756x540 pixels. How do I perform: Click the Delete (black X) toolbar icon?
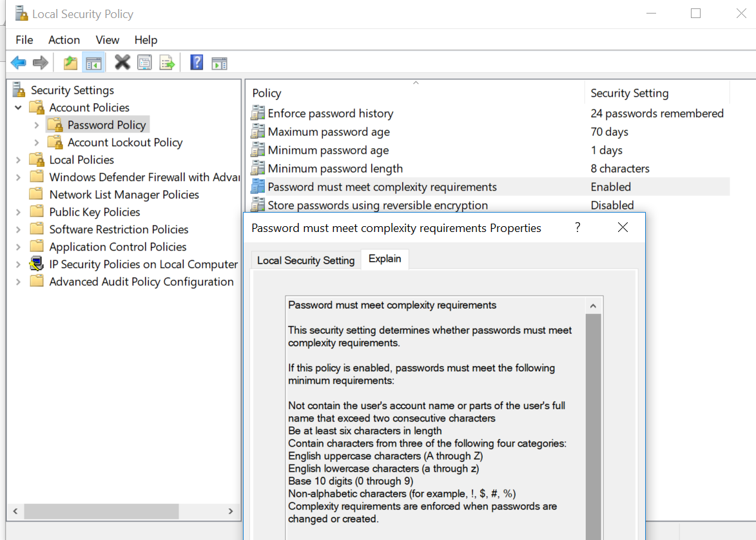coord(122,63)
